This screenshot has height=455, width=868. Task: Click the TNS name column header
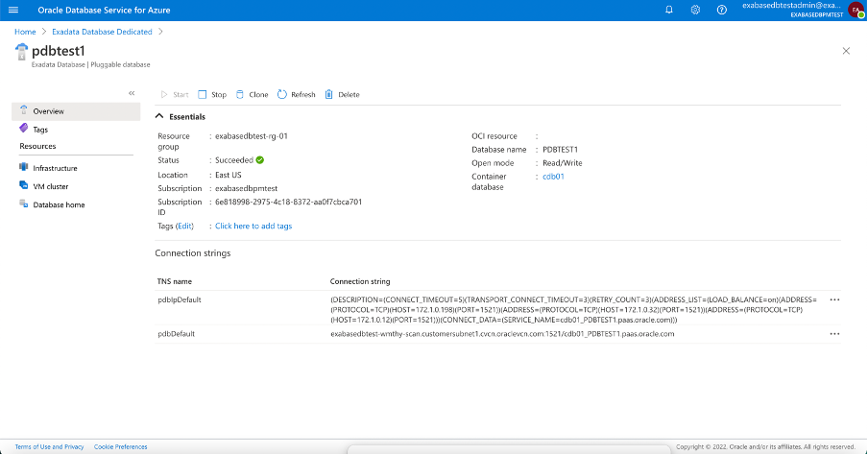(x=175, y=282)
